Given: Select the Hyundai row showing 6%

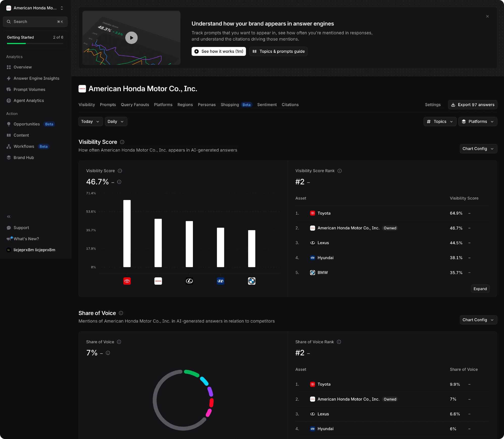Looking at the screenshot, I should tap(392, 429).
